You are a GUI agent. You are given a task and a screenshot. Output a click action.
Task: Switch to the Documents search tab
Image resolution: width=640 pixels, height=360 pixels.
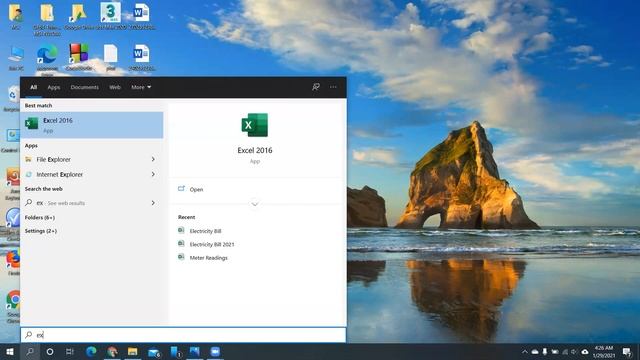84,87
